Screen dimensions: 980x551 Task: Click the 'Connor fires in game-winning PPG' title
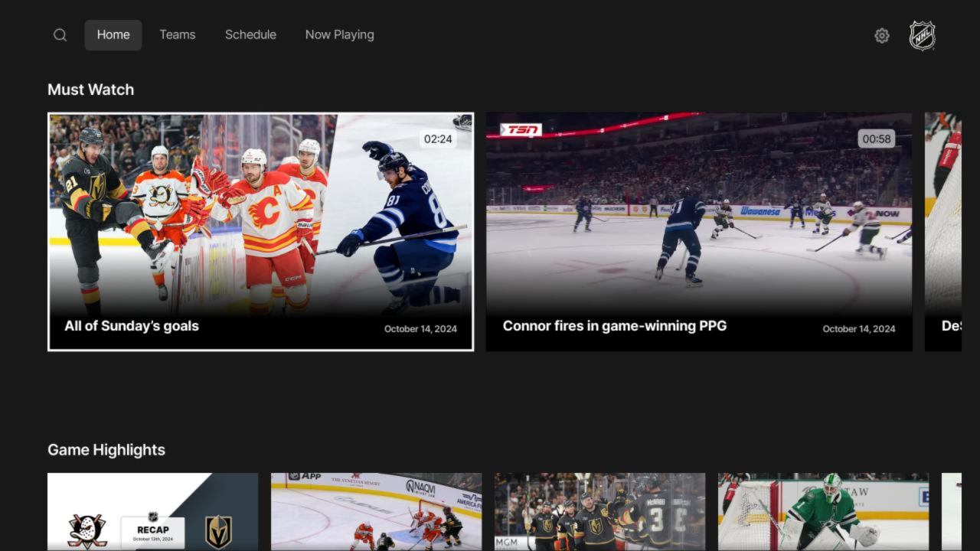pyautogui.click(x=613, y=325)
